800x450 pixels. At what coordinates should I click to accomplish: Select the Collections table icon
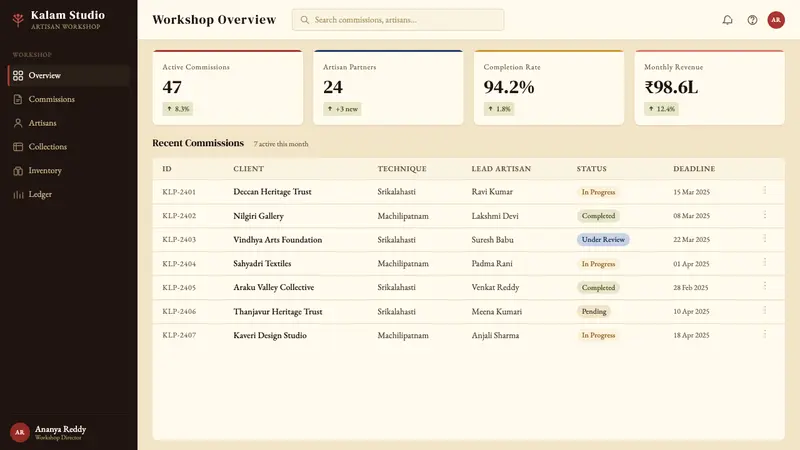(18, 147)
